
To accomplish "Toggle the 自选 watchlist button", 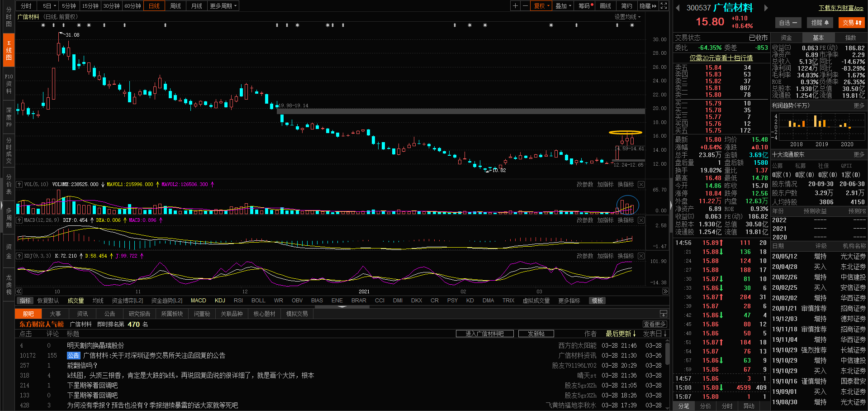I will click(x=788, y=23).
